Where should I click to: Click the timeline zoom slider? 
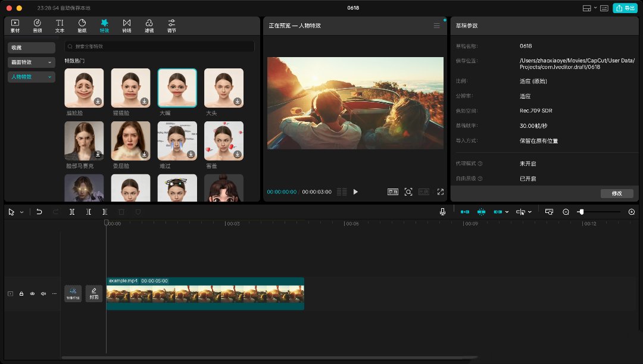(599, 212)
